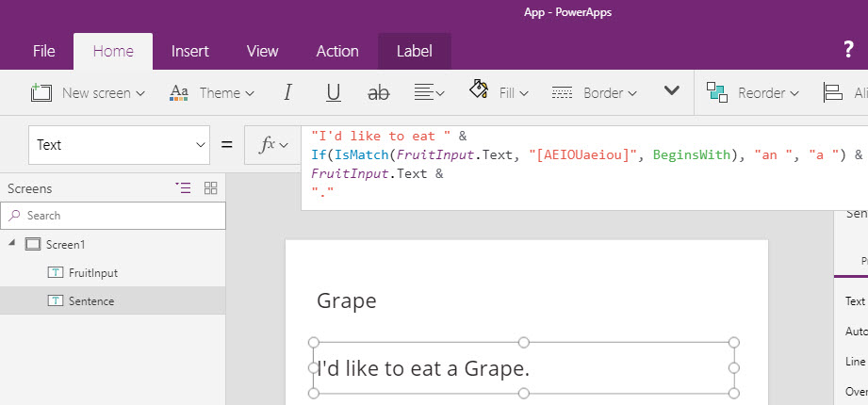Expand the ribbon with chevron arrow
This screenshot has height=405, width=868.
(672, 91)
